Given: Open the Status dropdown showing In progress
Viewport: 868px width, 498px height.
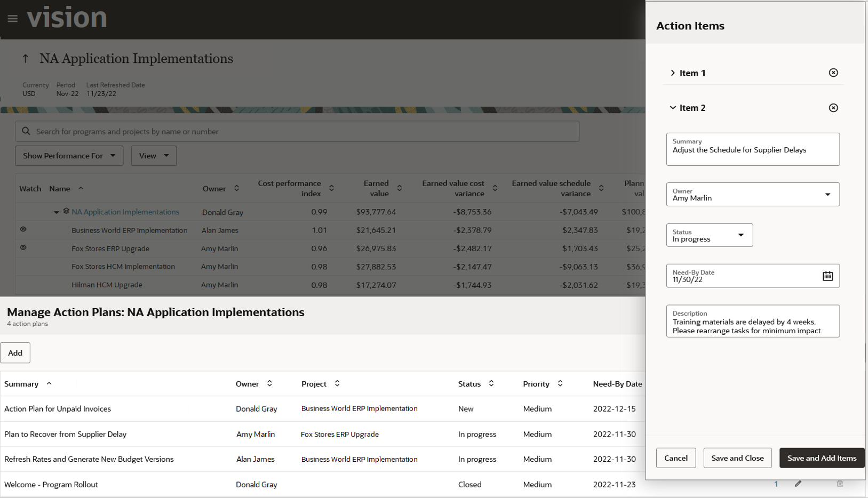Looking at the screenshot, I should [x=709, y=235].
